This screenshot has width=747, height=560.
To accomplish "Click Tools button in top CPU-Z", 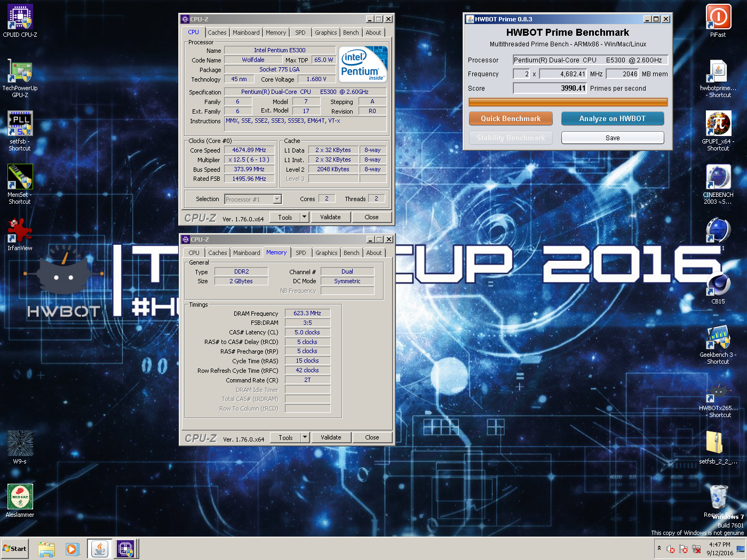I will [x=285, y=217].
